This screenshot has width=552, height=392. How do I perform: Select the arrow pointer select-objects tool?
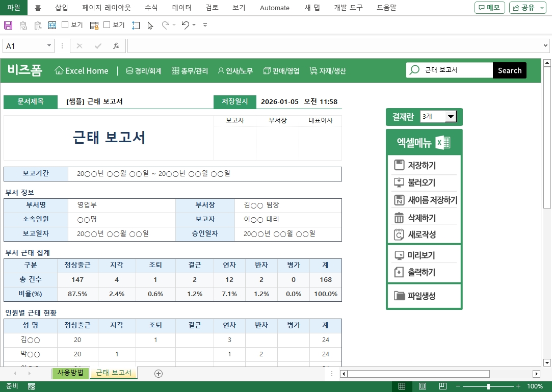click(x=150, y=25)
